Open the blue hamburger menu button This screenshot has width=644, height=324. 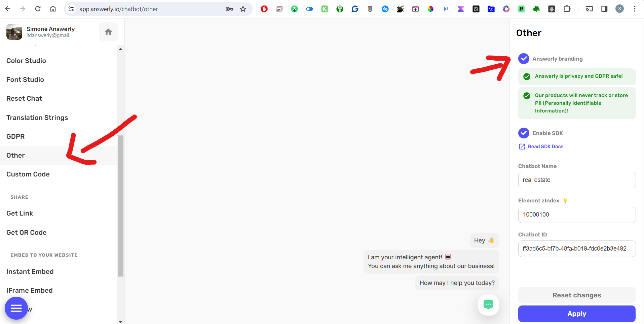tap(16, 308)
